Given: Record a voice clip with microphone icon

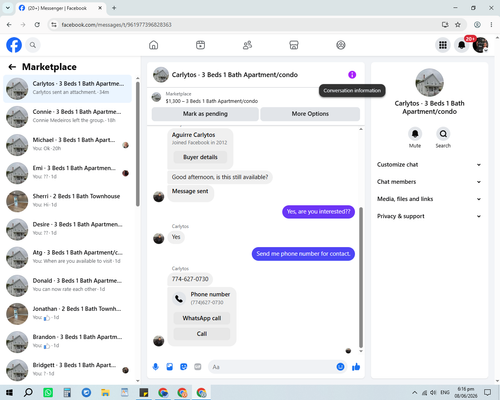Looking at the screenshot, I should [155, 367].
